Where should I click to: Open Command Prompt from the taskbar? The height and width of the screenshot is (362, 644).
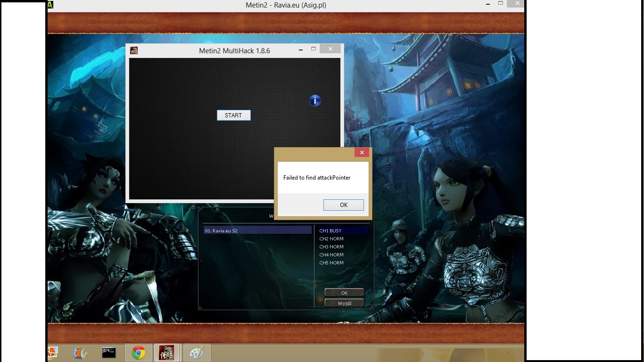click(x=109, y=353)
